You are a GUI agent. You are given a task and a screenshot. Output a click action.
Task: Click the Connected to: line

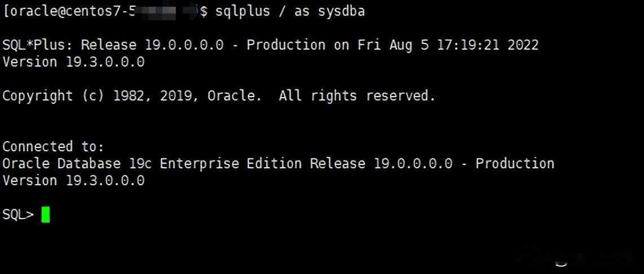click(x=53, y=146)
